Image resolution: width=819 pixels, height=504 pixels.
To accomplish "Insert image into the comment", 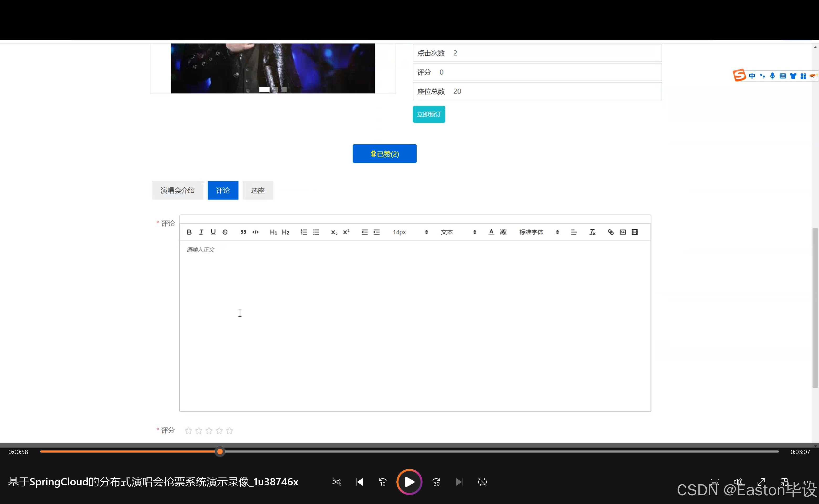I will tap(622, 232).
